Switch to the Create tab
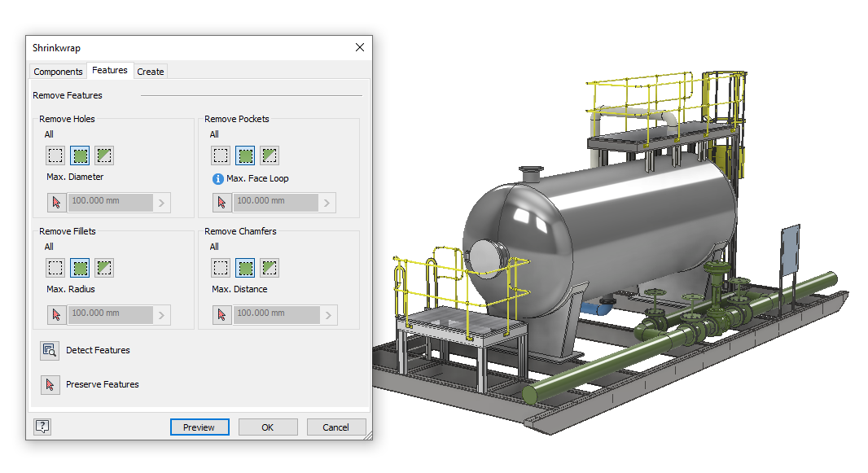The height and width of the screenshot is (473, 868). pyautogui.click(x=151, y=71)
